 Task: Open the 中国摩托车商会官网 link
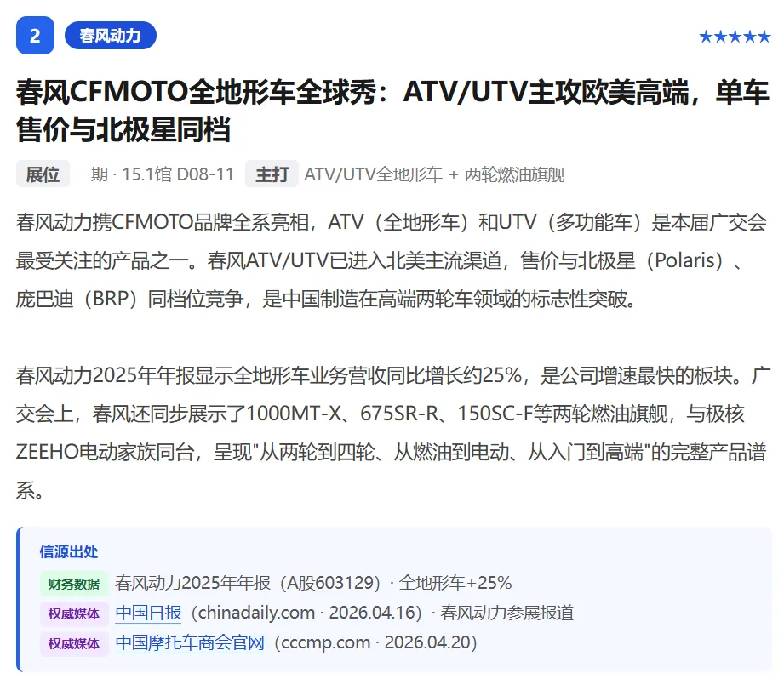pyautogui.click(x=190, y=643)
